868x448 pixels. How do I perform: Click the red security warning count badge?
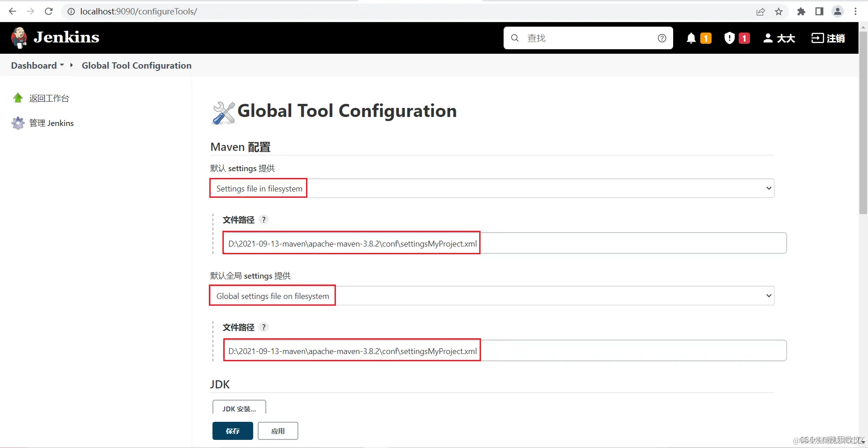744,38
